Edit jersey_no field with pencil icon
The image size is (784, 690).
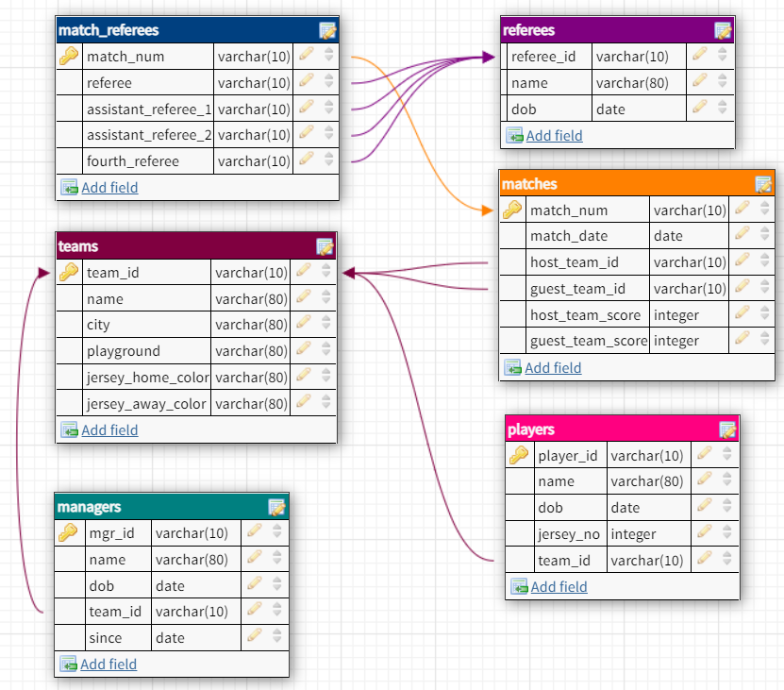point(705,531)
